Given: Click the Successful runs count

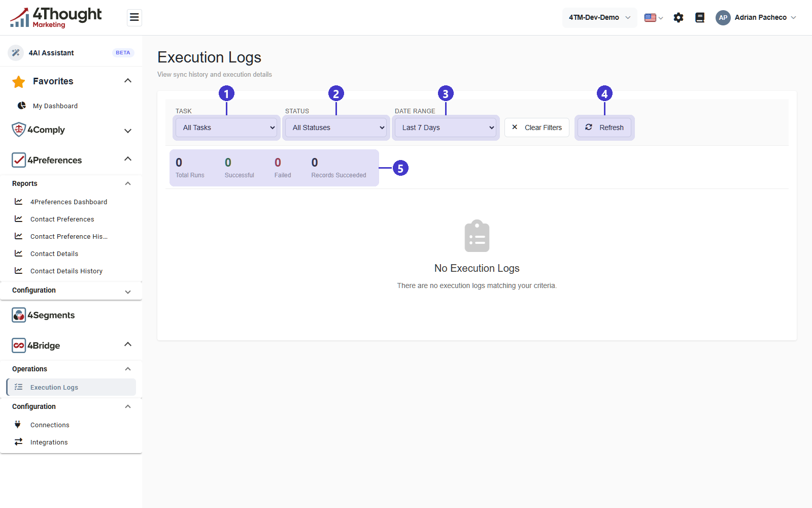Looking at the screenshot, I should (x=228, y=163).
